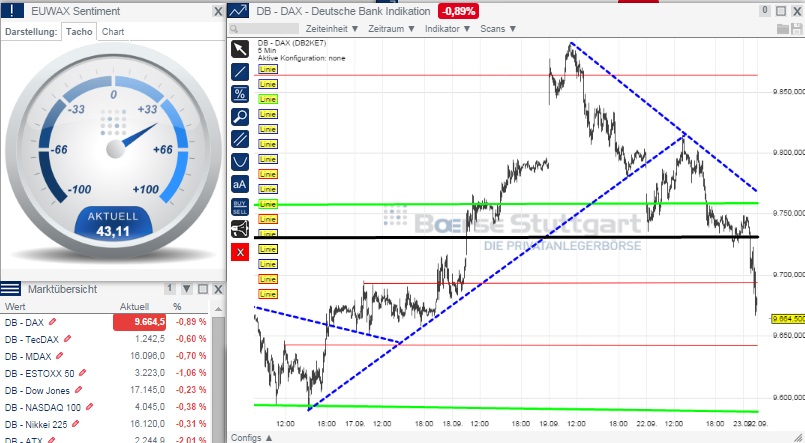
Task: Click the search magnifier in chart toolbar
Action: [234, 29]
